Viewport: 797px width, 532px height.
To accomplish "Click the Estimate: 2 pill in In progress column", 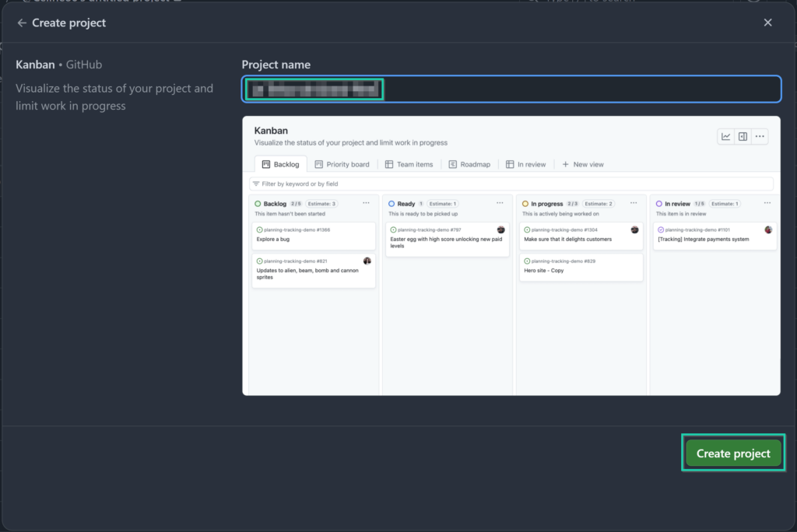I will click(x=599, y=204).
